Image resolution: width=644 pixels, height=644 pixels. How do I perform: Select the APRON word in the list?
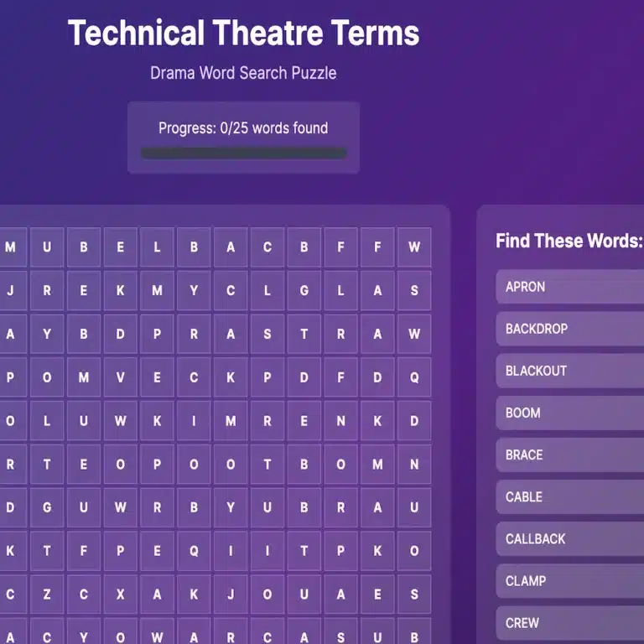[570, 287]
